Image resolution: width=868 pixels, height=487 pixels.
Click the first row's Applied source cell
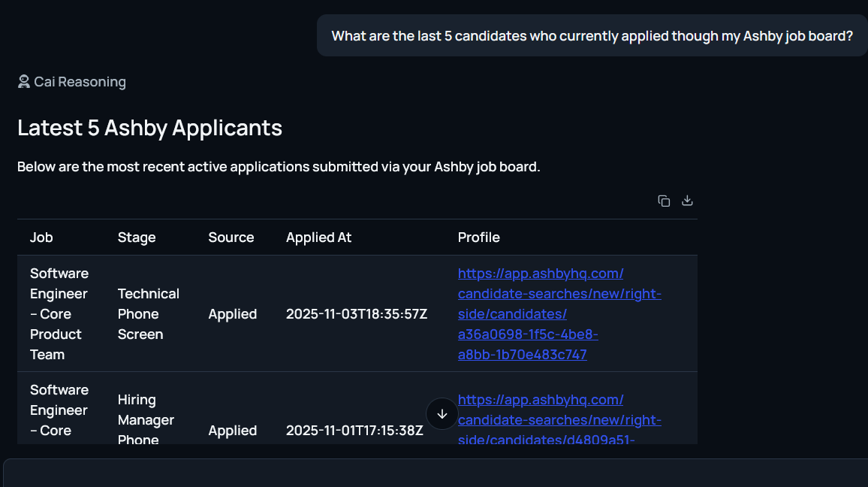pos(233,314)
